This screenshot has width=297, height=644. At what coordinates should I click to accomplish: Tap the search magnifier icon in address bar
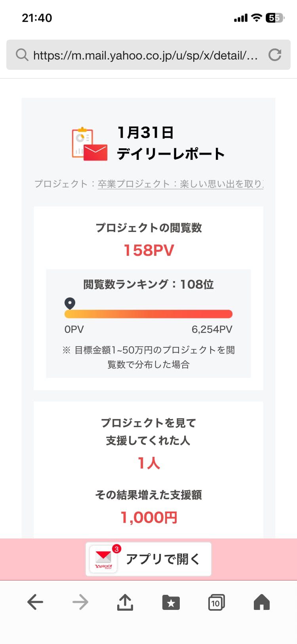click(22, 55)
